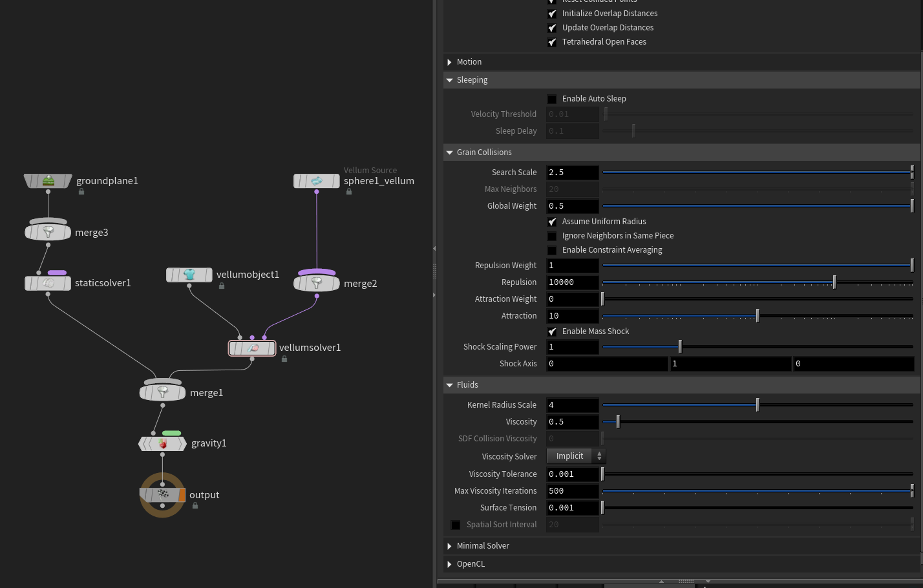Click the Attraction slider handle

pos(758,316)
